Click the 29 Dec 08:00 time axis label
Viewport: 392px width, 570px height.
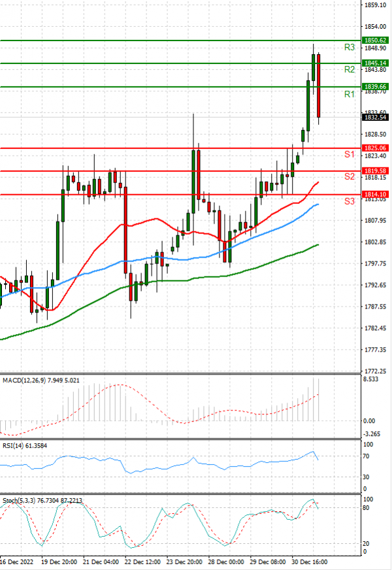click(x=268, y=562)
